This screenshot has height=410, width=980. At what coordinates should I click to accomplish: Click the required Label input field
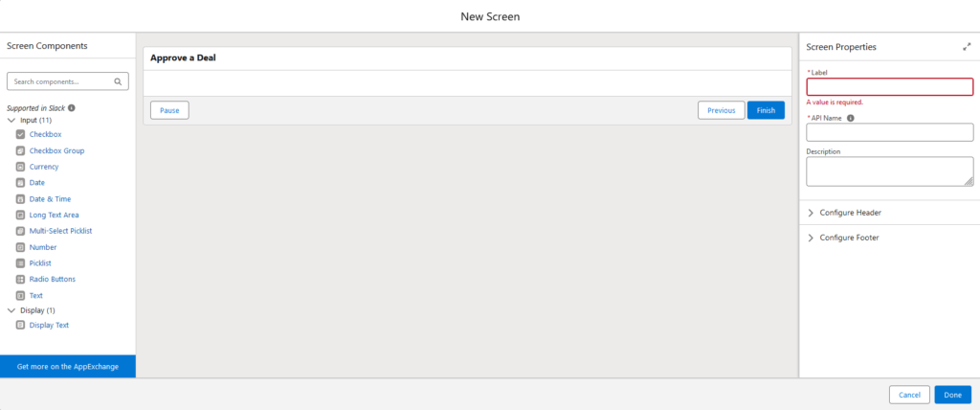889,87
